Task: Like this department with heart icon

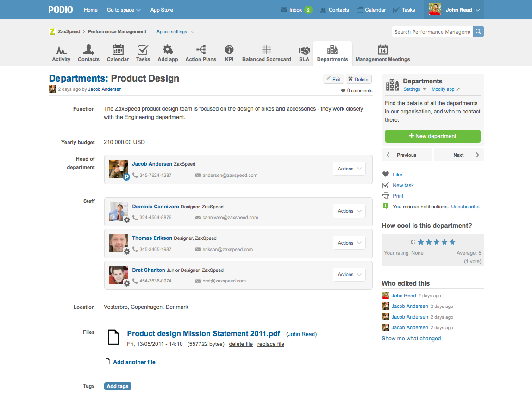Action: click(386, 175)
